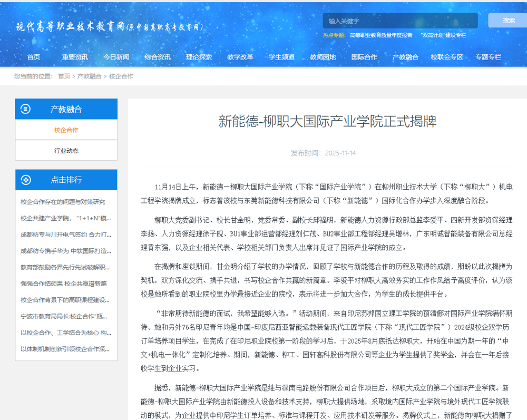Go to 重要资讯 in the navigation bar
Viewport: 527px width, 420px height.
[75, 57]
